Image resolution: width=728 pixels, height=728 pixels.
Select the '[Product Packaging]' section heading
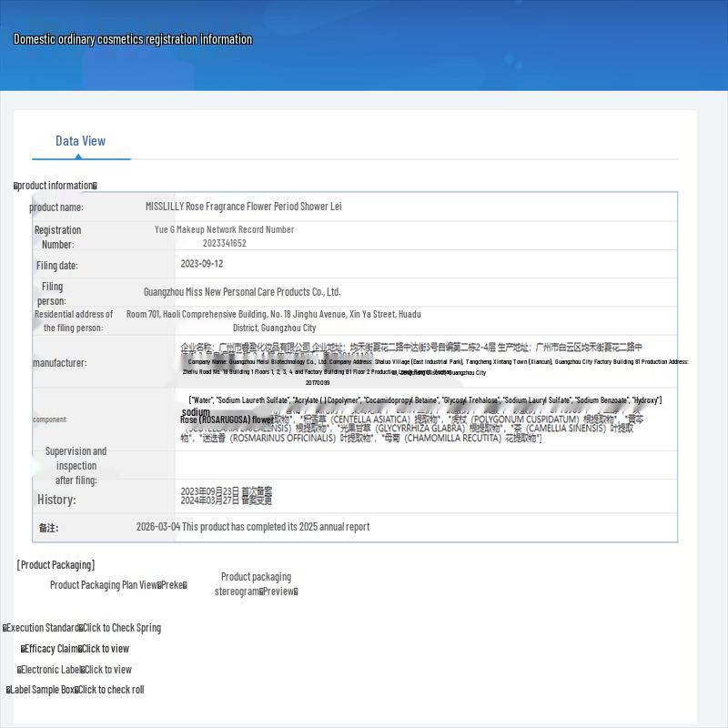tap(56, 565)
